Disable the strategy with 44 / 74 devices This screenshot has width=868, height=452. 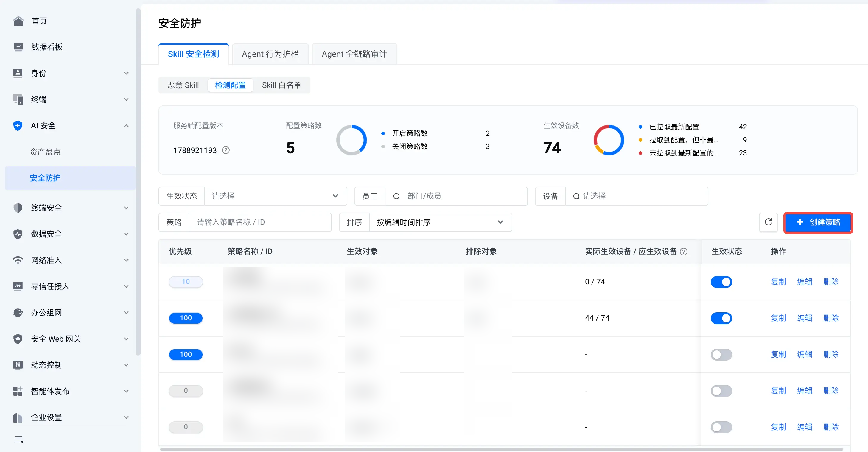(721, 318)
